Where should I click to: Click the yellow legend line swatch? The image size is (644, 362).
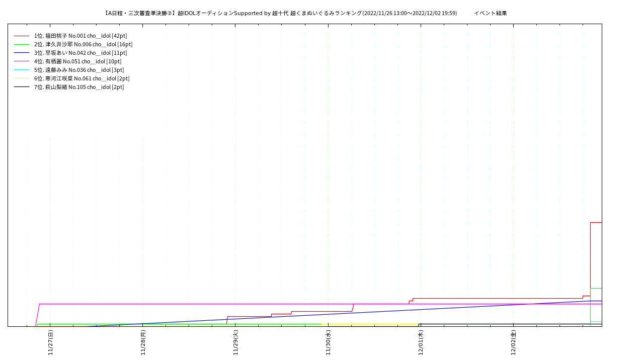point(22,78)
